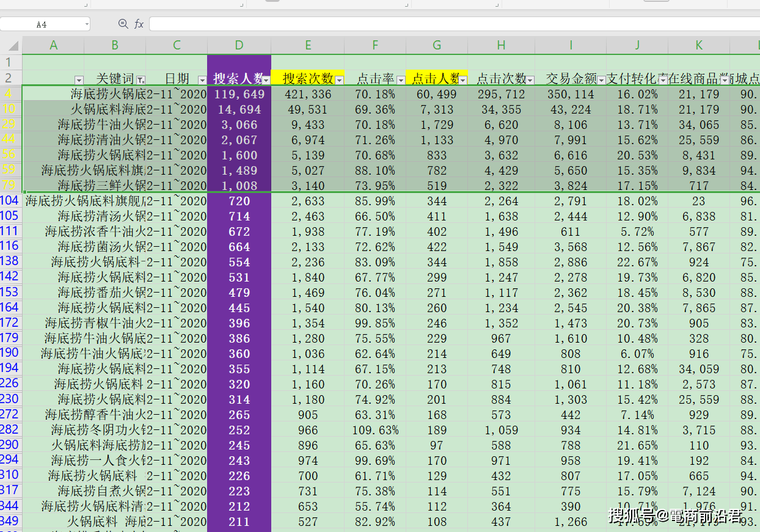Open the 日期 column filter dropdown

point(202,80)
